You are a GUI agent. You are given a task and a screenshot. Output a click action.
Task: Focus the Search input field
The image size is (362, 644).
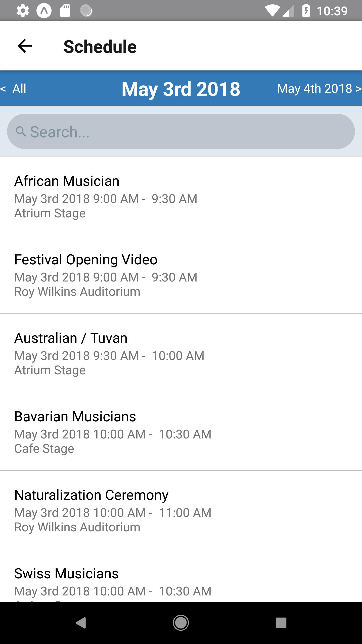[x=186, y=131]
